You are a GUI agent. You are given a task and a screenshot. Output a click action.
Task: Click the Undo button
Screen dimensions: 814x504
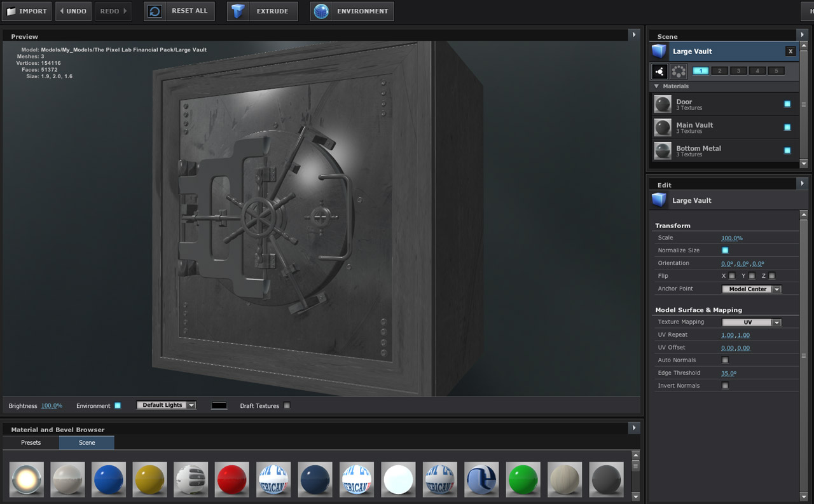[x=73, y=11]
